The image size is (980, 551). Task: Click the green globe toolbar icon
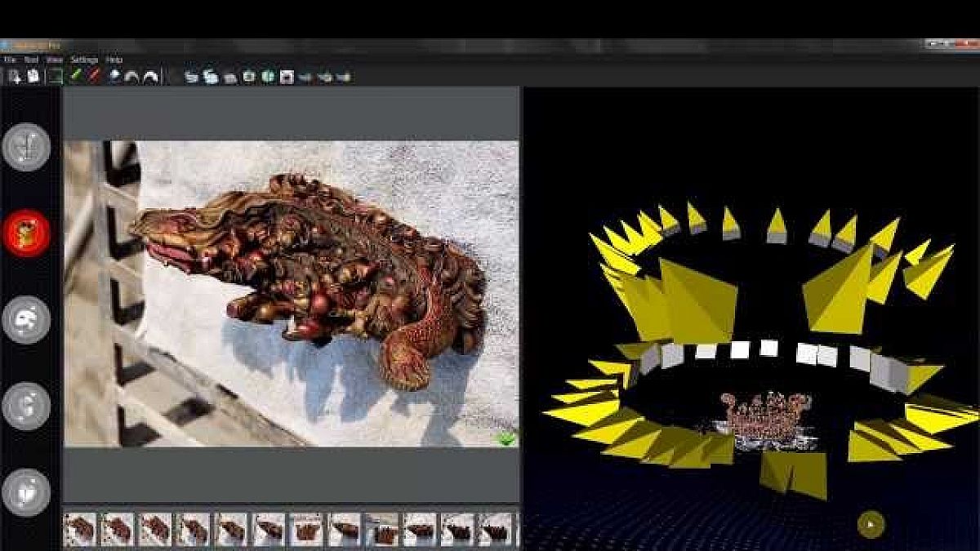click(267, 77)
